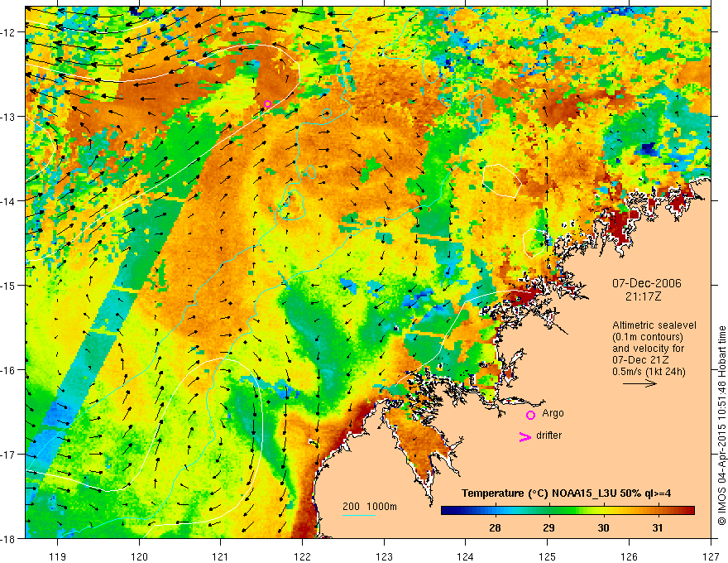The height and width of the screenshot is (563, 728).
Task: Click the '-18' latitude axis label
Action: [x=9, y=539]
